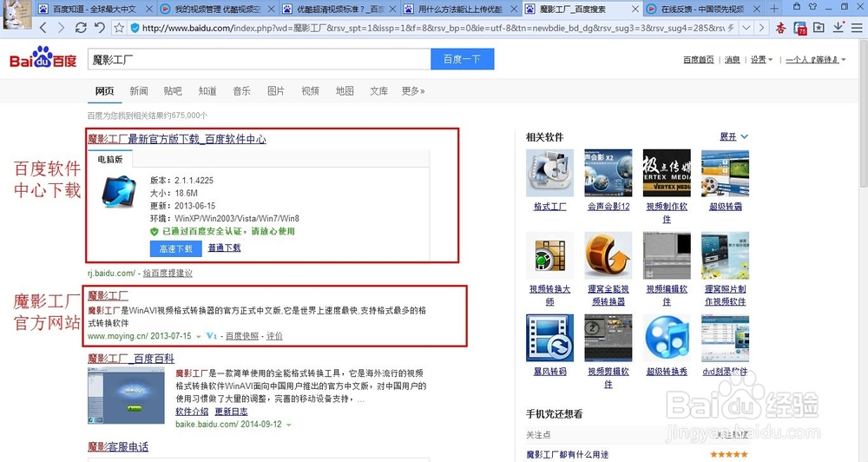Viewport: 868px width, 462px height.
Task: Open the 狸窝全能视频转换器 software icon
Action: click(x=608, y=255)
